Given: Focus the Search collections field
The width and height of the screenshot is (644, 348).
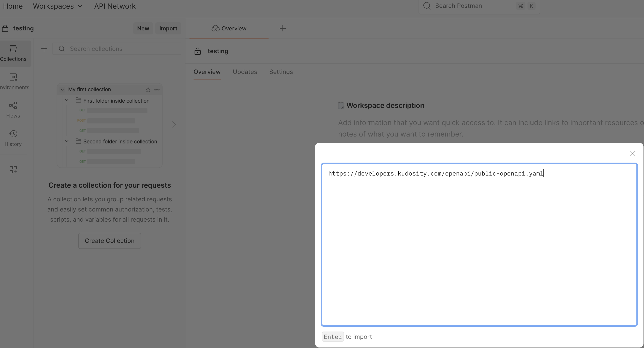Looking at the screenshot, I should click(117, 49).
